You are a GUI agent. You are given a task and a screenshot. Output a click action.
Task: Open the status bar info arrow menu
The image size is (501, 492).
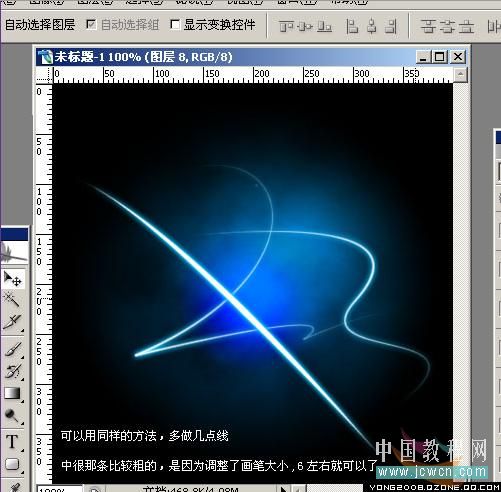[x=283, y=489]
